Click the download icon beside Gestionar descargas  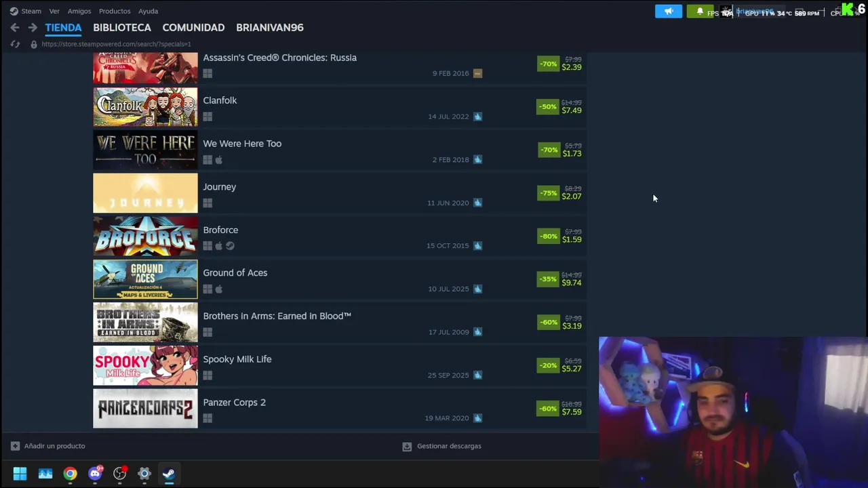point(407,446)
